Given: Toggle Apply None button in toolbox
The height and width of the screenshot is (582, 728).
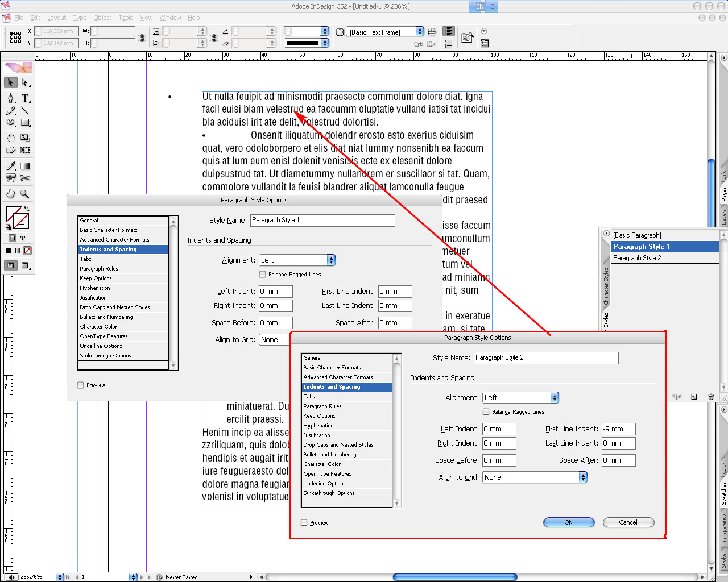Looking at the screenshot, I should (x=27, y=251).
